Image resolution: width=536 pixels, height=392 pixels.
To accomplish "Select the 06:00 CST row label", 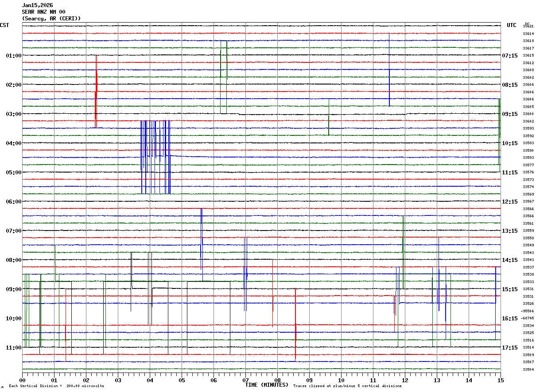I will tap(14, 202).
